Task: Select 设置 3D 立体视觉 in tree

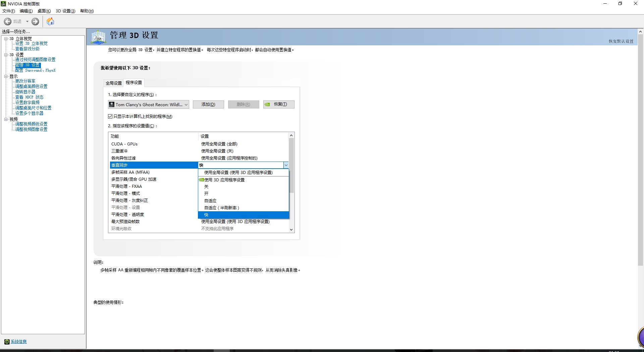Action: (32, 44)
